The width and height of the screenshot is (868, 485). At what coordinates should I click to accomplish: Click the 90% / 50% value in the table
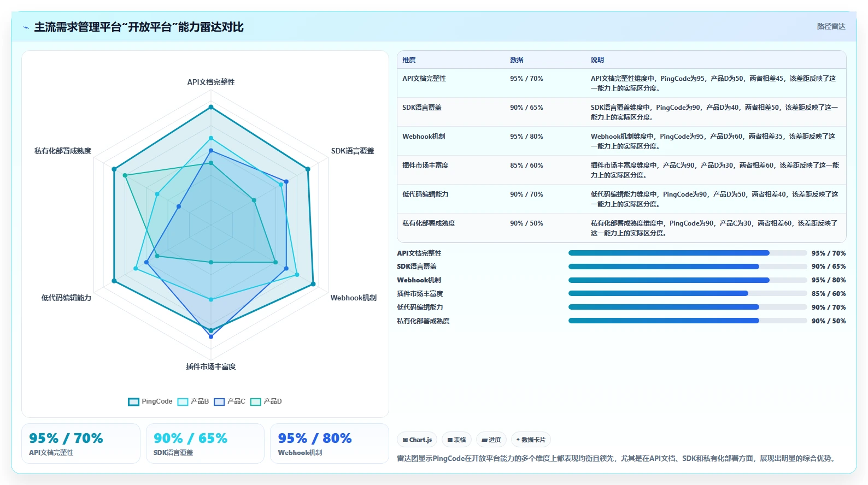526,223
